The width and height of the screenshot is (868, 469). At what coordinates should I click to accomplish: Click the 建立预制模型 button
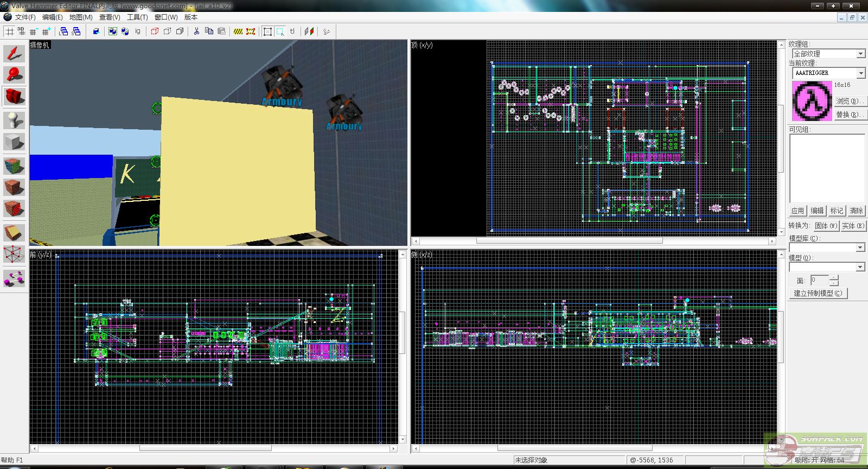pos(818,293)
